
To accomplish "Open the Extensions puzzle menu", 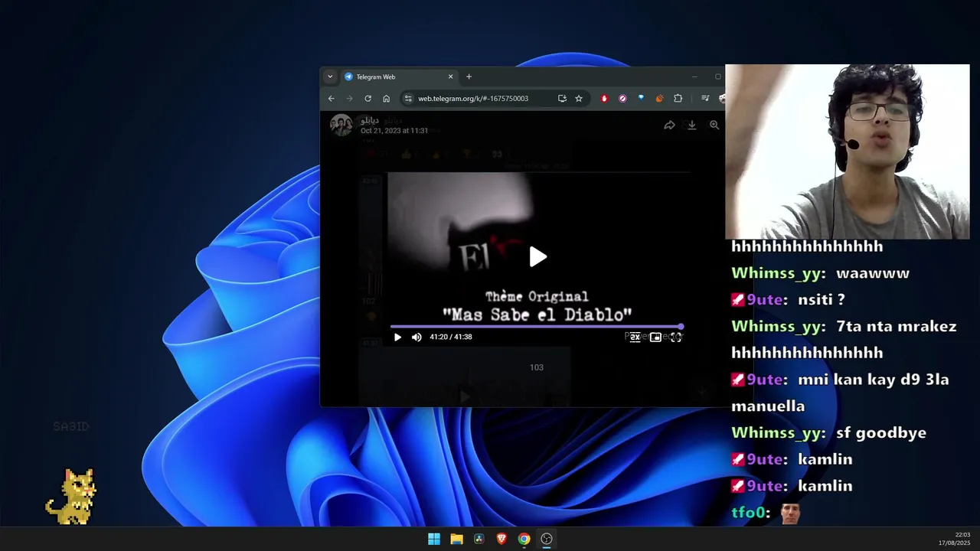I will click(x=678, y=98).
